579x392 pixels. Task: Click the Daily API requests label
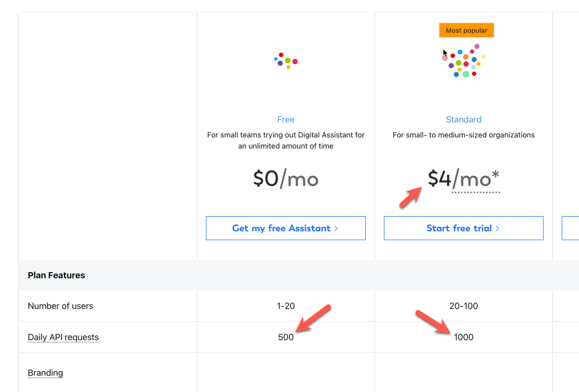(63, 337)
